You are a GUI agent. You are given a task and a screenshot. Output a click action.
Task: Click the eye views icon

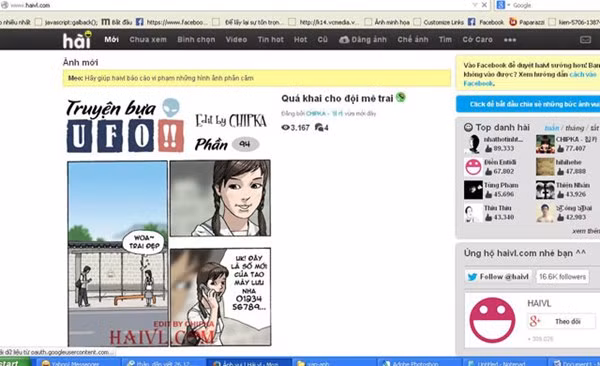pos(285,127)
